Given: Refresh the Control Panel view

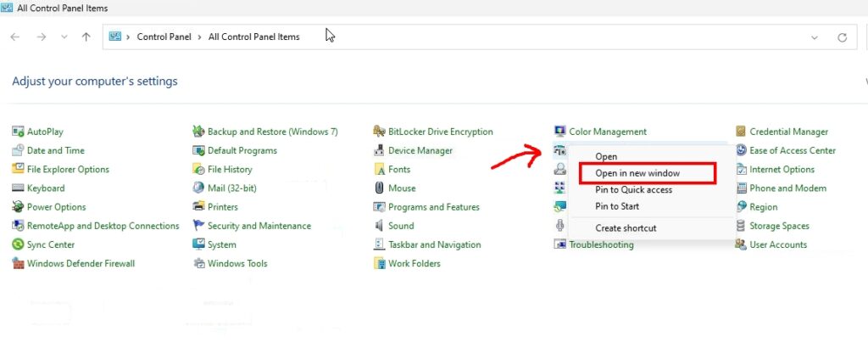Looking at the screenshot, I should 842,37.
